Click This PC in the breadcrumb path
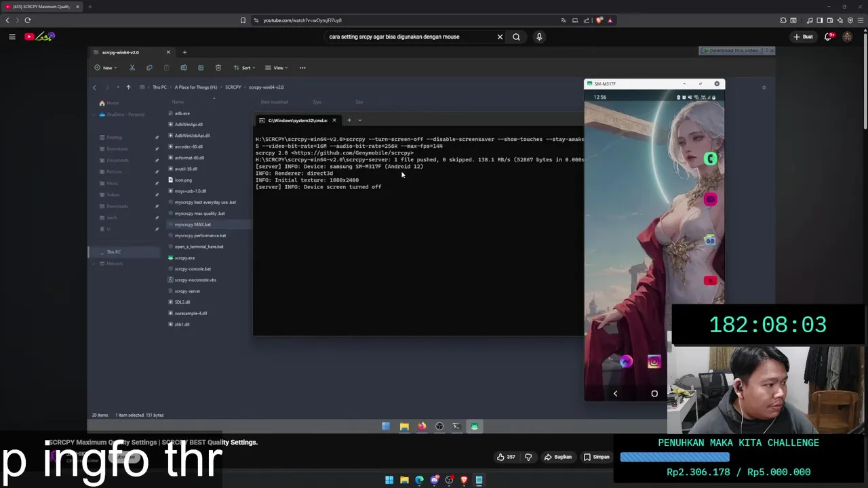This screenshot has height=488, width=868. [159, 87]
